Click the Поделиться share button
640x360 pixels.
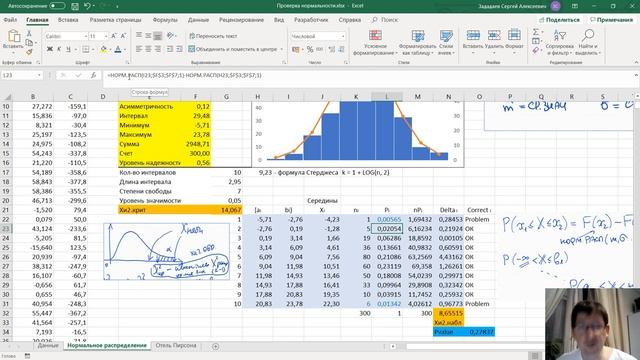pyautogui.click(x=559, y=20)
